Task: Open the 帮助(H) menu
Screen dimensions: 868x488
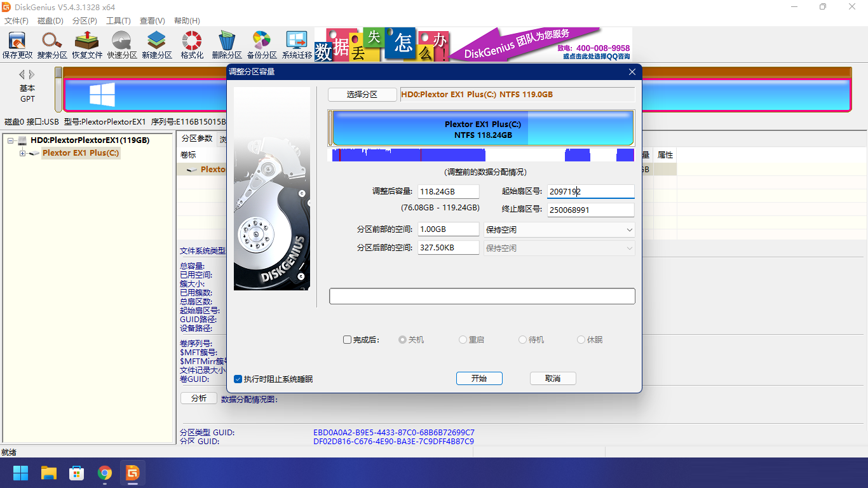Action: 187,21
